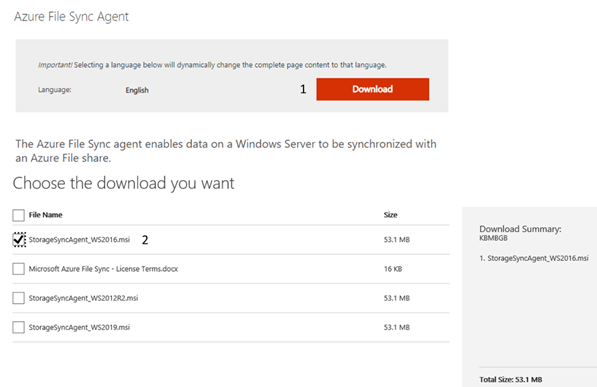Select the StorageSyncAgent_WS2016.msi file name in the file list
The height and width of the screenshot is (387, 597).
pos(79,240)
